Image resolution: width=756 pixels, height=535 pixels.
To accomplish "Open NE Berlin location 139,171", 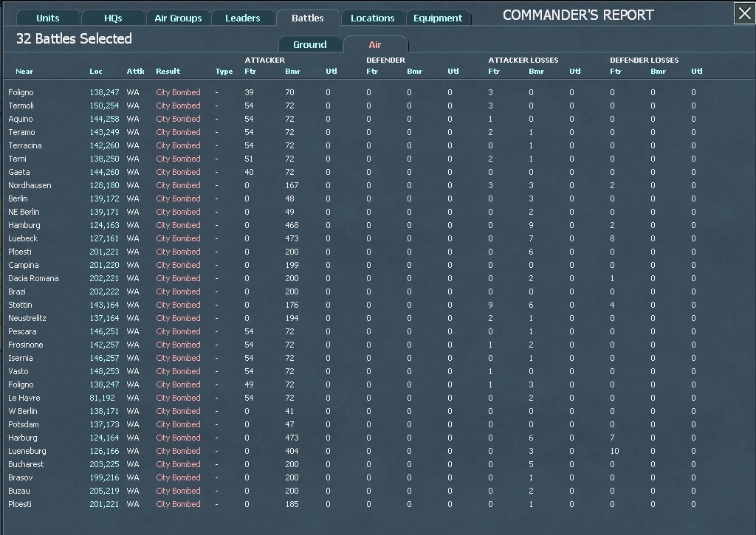I will [104, 212].
